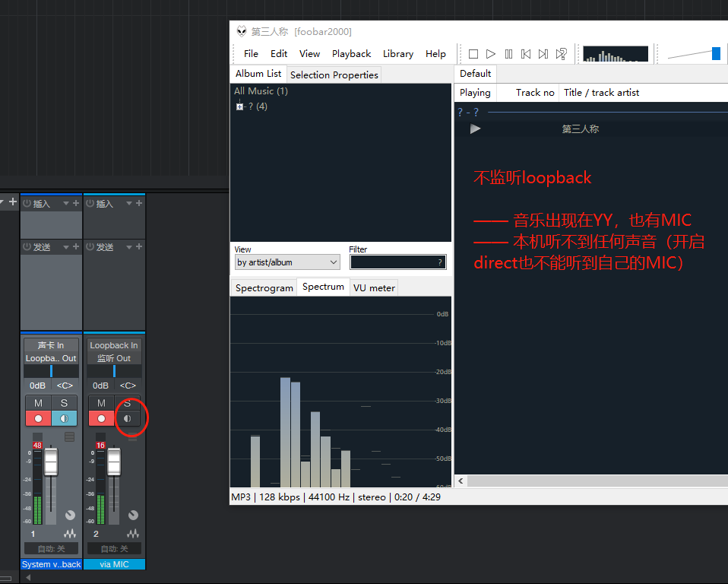Skip to next track icon
The height and width of the screenshot is (584, 728).
(543, 54)
